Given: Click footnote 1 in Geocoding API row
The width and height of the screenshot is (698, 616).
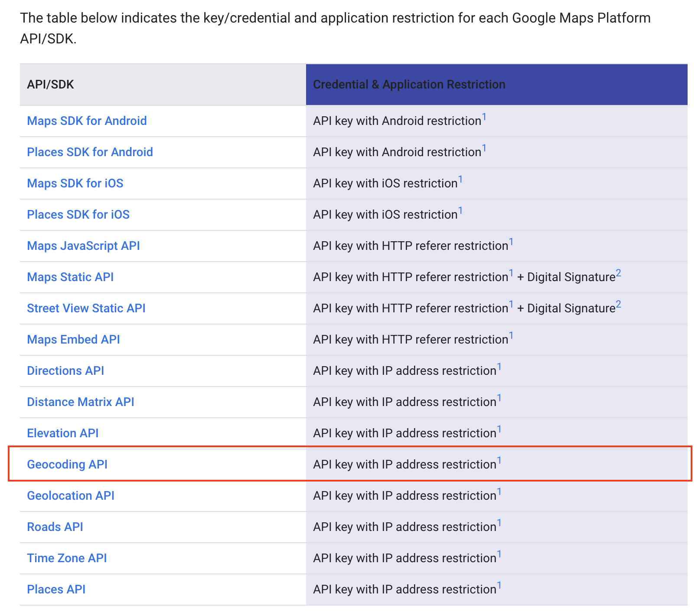Looking at the screenshot, I should pos(499,461).
